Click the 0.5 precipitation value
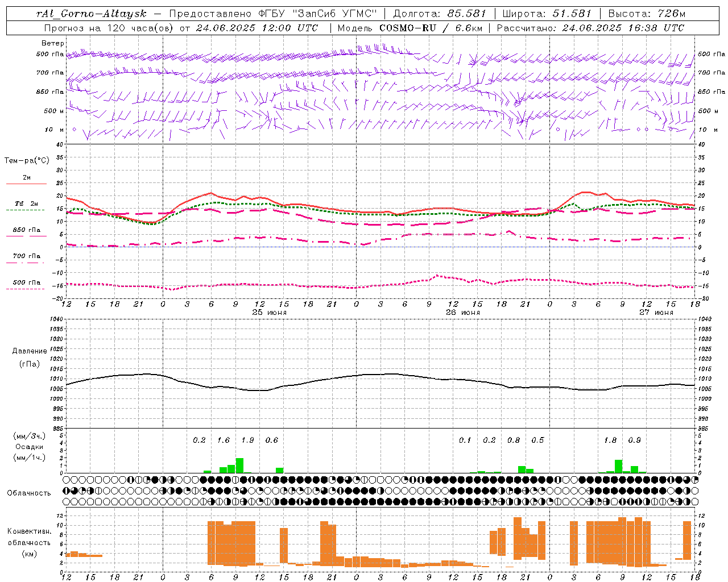 (537, 440)
